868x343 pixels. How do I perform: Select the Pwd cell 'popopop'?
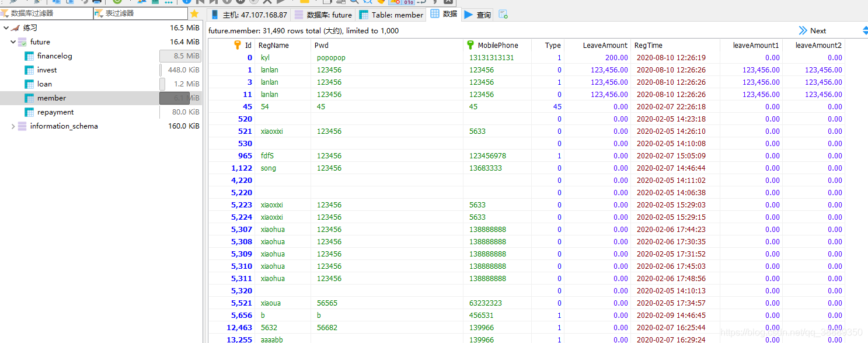[331, 58]
